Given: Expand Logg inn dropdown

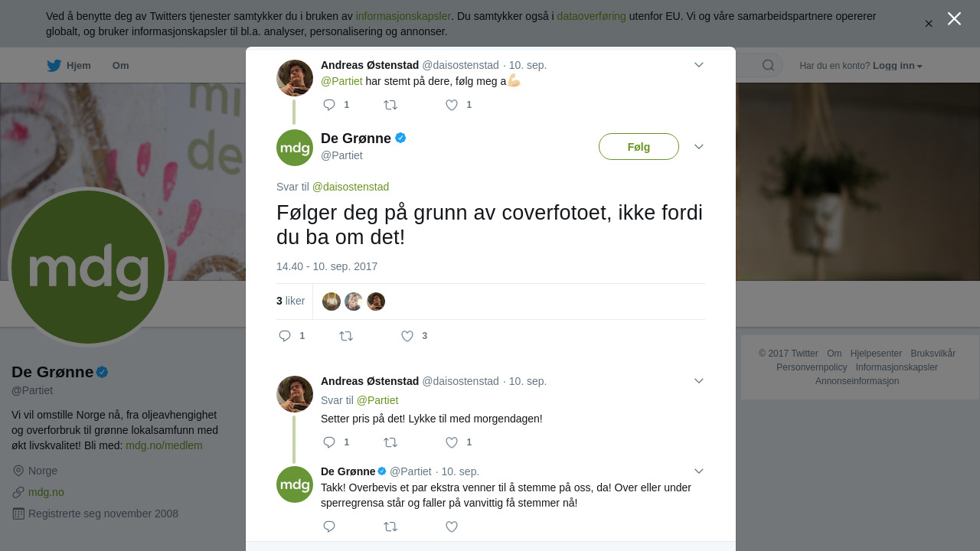Looking at the screenshot, I should [x=897, y=66].
